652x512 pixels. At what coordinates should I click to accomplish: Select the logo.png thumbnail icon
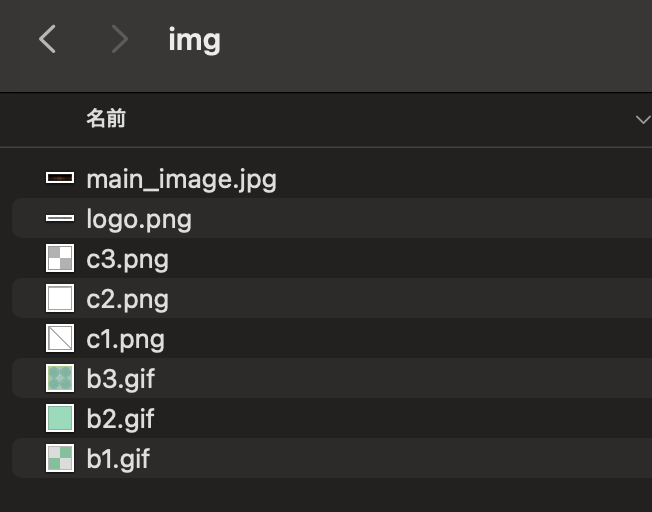pos(60,218)
